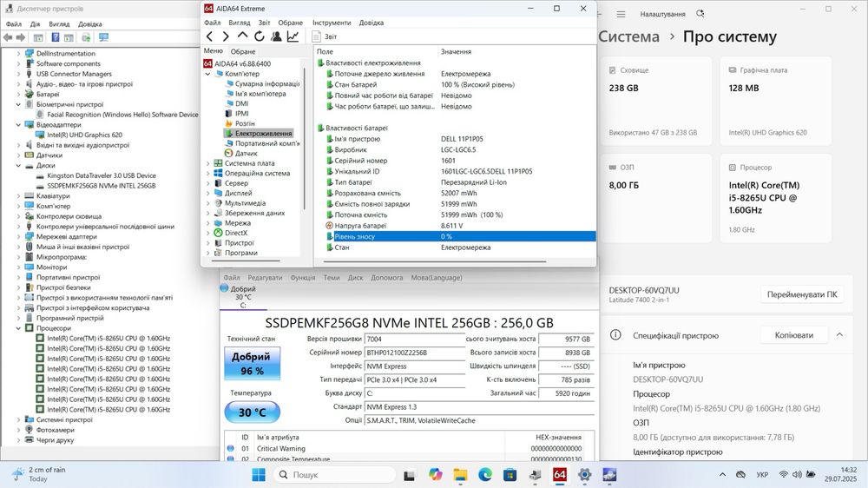Image resolution: width=868 pixels, height=488 pixels.
Task: Open Функція menu in CrystalDiskInfo
Action: [x=303, y=278]
